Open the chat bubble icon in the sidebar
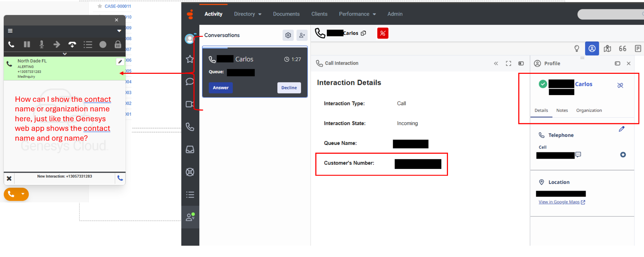This screenshot has height=257, width=644. pyautogui.click(x=190, y=81)
